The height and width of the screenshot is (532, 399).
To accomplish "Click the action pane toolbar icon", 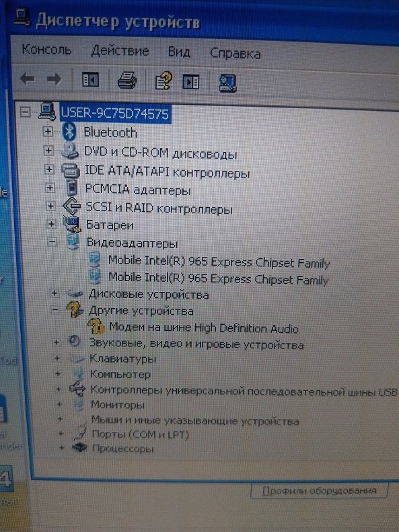I will coord(191,82).
